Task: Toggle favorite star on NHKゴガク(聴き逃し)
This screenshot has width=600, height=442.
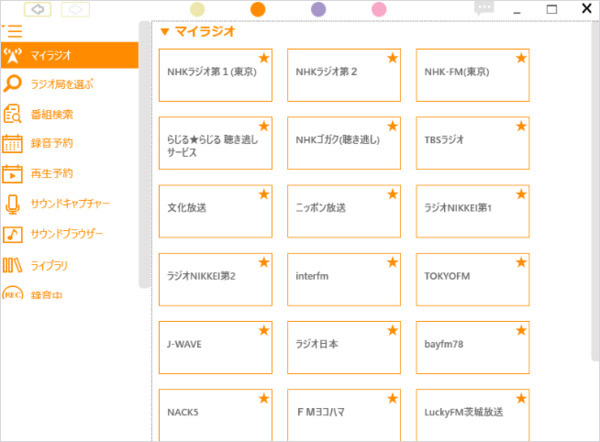Action: (x=393, y=126)
